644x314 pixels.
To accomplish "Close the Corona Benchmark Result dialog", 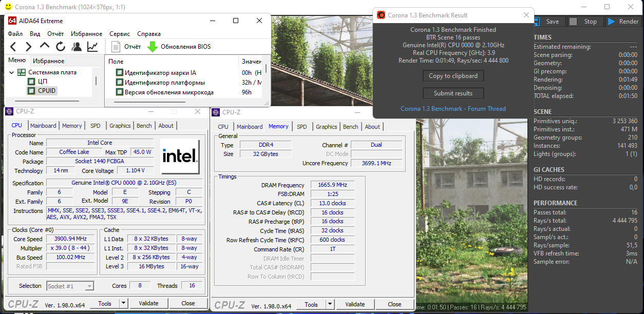I will tap(526, 15).
